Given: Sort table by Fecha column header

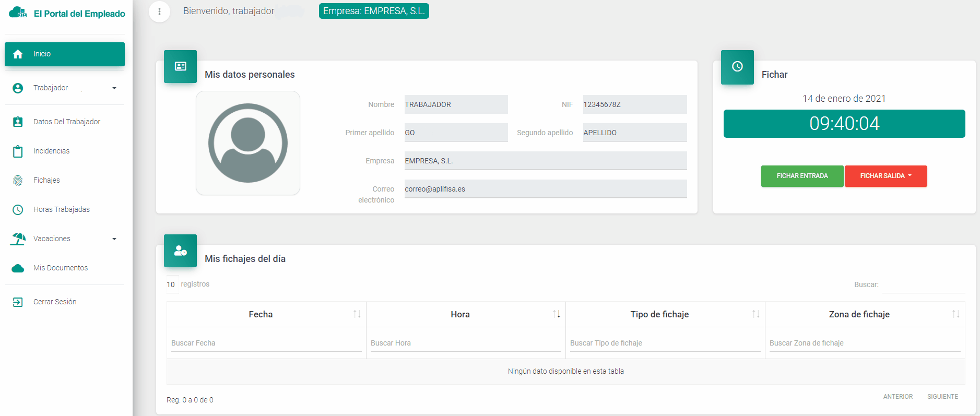Looking at the screenshot, I should click(261, 314).
